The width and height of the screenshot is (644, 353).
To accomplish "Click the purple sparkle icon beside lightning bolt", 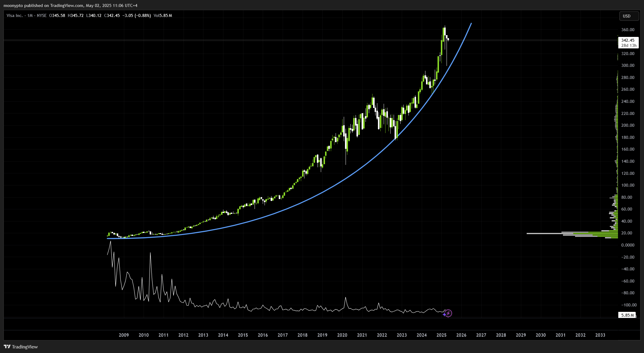I will point(444,315).
